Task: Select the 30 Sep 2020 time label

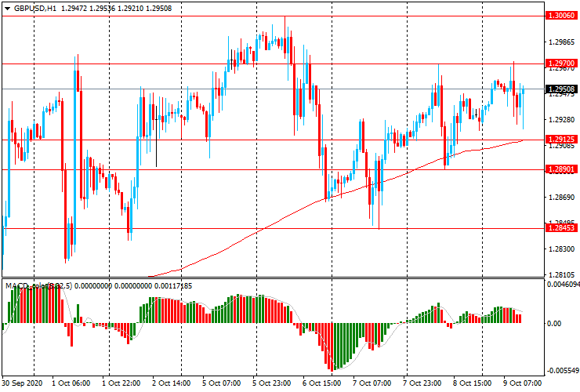Action: [22, 383]
